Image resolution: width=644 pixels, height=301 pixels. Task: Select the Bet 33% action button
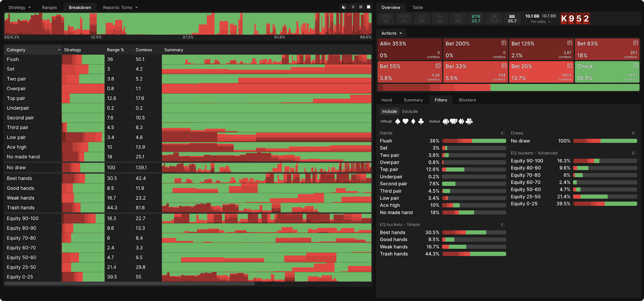coord(475,72)
